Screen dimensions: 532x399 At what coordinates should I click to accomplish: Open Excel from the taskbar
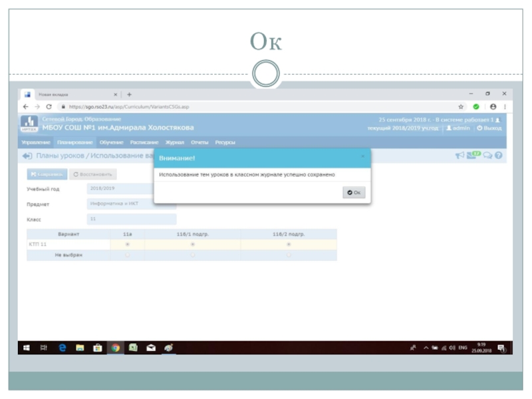pos(134,348)
